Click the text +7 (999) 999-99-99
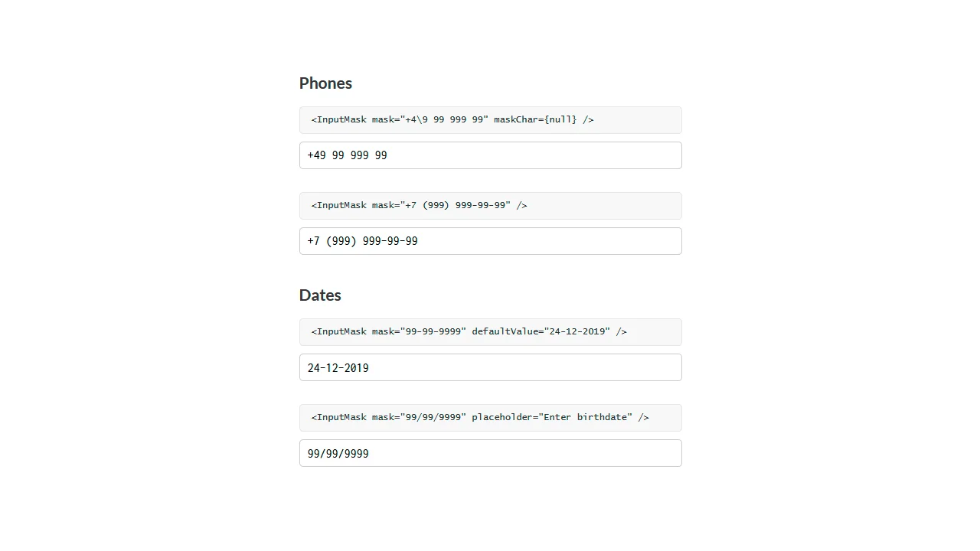This screenshot has width=980, height=551. coord(362,241)
